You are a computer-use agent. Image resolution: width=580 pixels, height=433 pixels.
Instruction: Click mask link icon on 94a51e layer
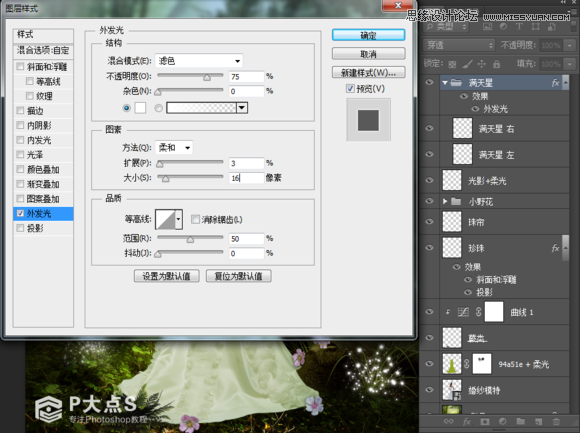click(467, 364)
